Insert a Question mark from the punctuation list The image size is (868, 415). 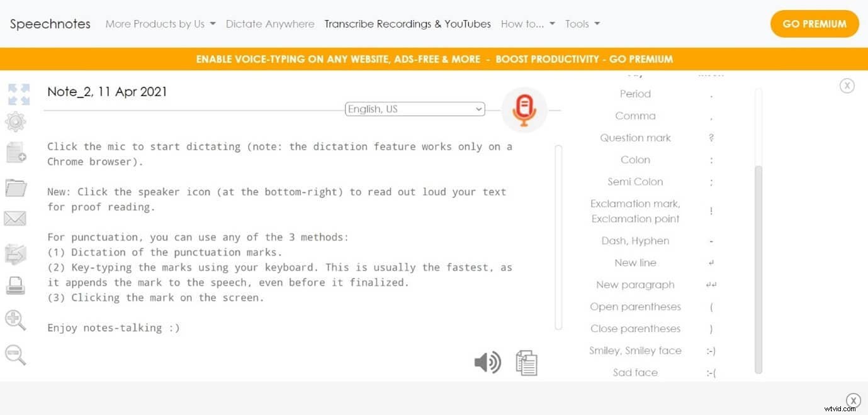click(x=635, y=138)
